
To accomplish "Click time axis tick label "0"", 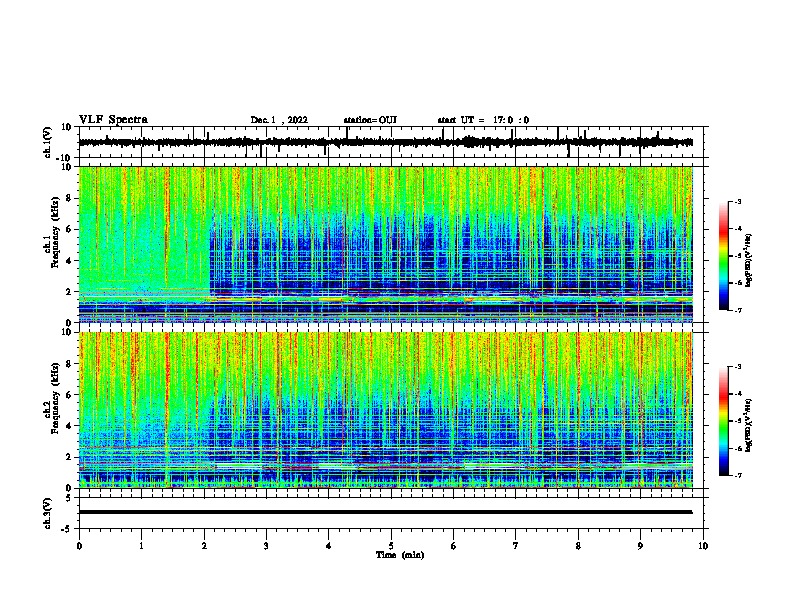I will (79, 546).
